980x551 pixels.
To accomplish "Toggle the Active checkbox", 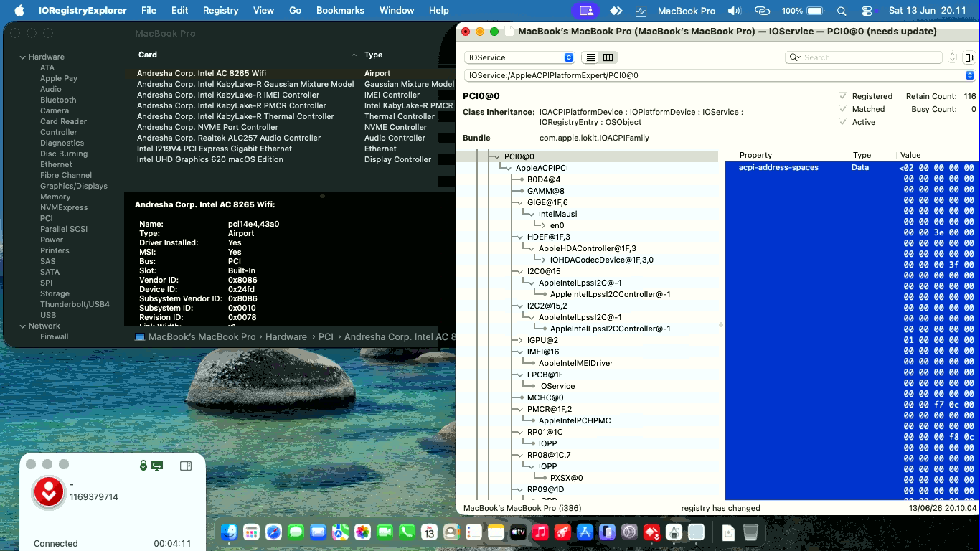I will click(843, 122).
